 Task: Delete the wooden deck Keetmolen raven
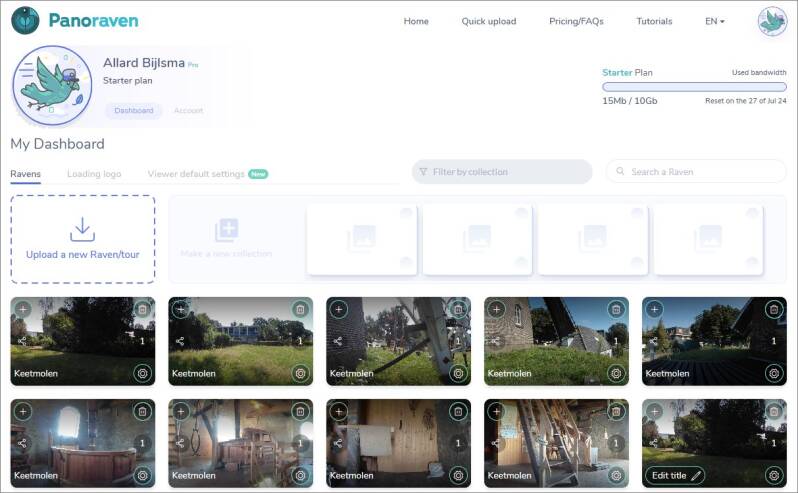pyautogui.click(x=774, y=309)
